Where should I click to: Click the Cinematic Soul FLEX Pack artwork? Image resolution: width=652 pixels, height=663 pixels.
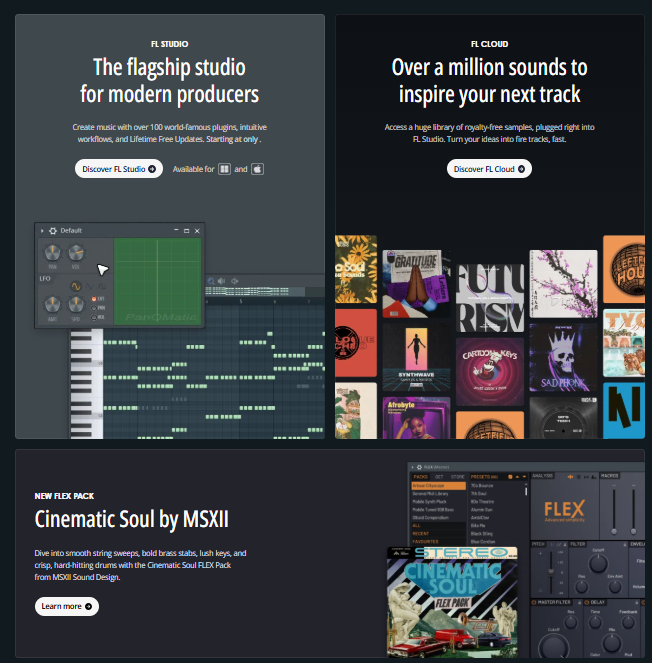coord(452,602)
